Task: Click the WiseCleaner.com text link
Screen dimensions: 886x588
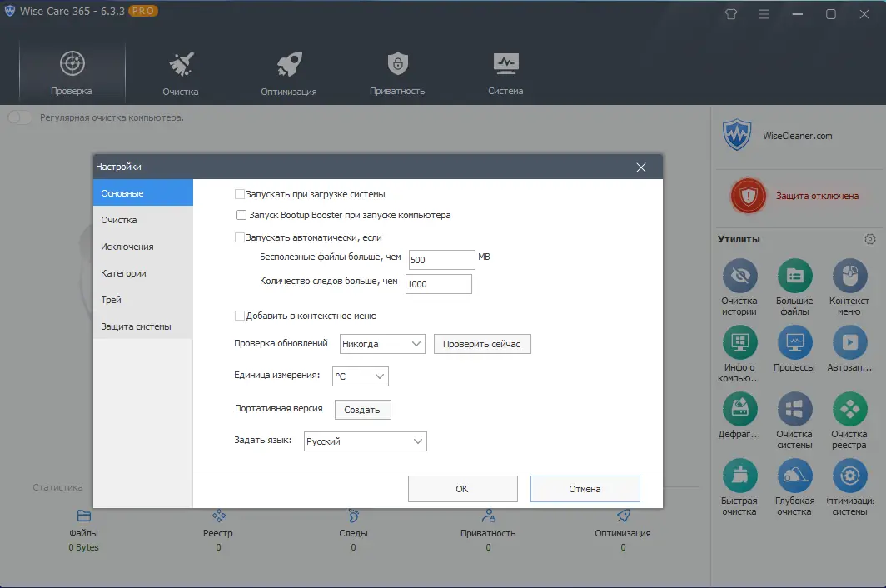Action: [797, 136]
